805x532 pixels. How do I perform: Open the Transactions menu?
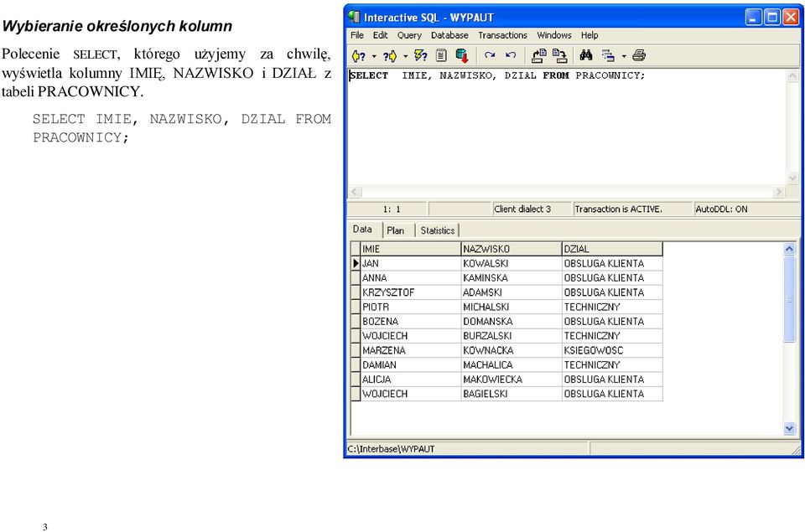[x=502, y=35]
